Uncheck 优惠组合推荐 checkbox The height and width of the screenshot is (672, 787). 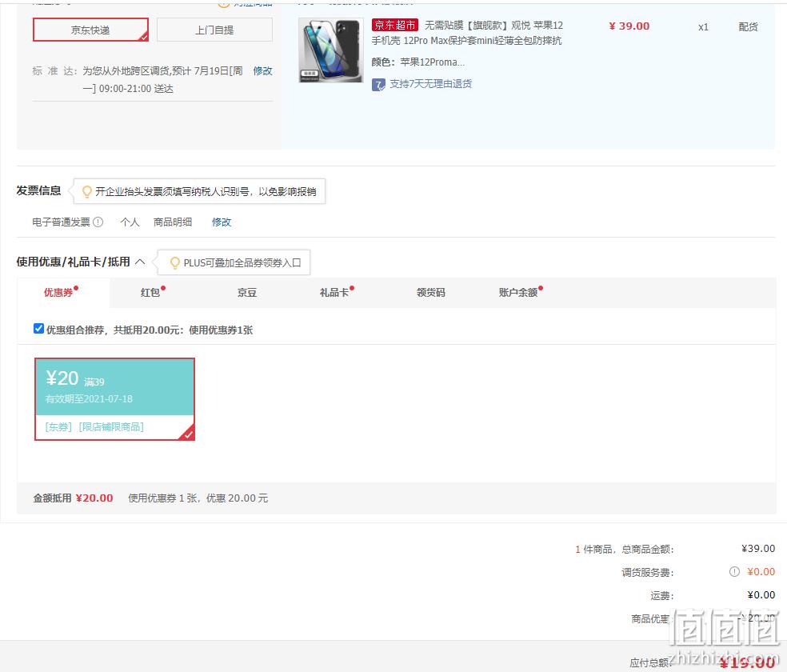click(x=38, y=328)
